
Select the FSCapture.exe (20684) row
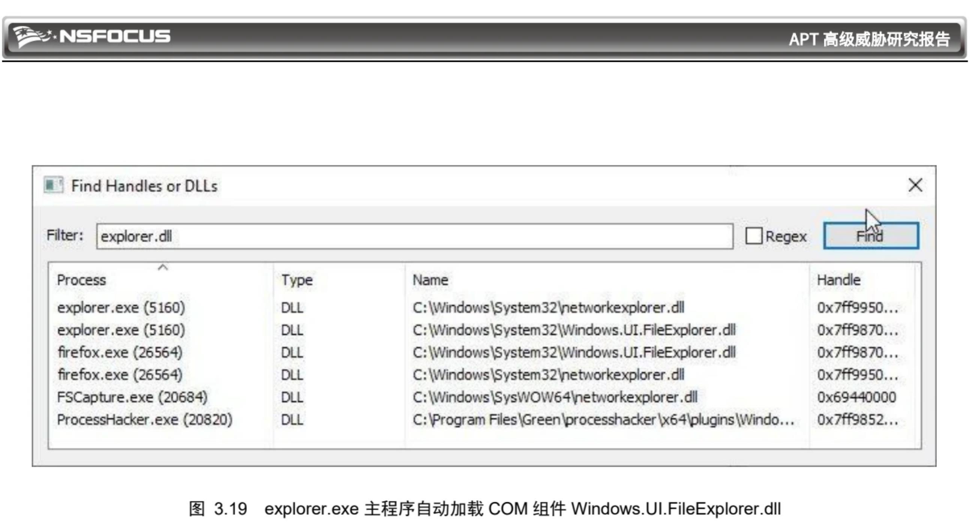pos(482,397)
